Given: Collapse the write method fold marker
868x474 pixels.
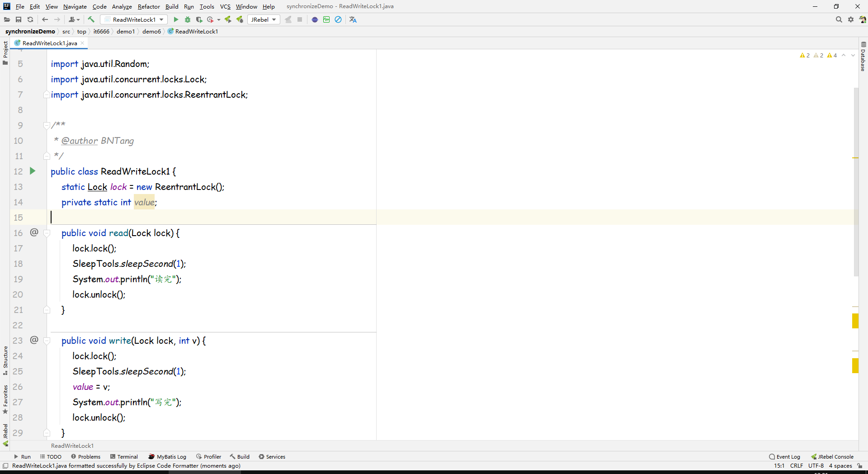Looking at the screenshot, I should click(x=47, y=341).
